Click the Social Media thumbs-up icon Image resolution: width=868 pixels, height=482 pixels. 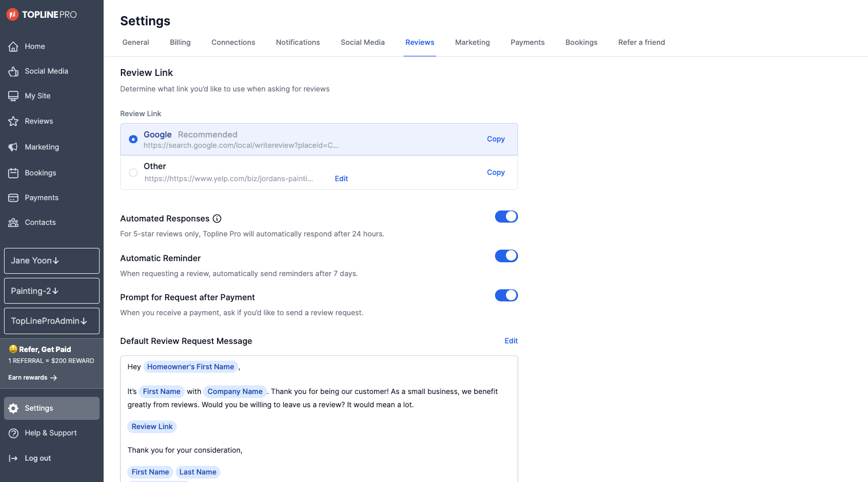(13, 71)
